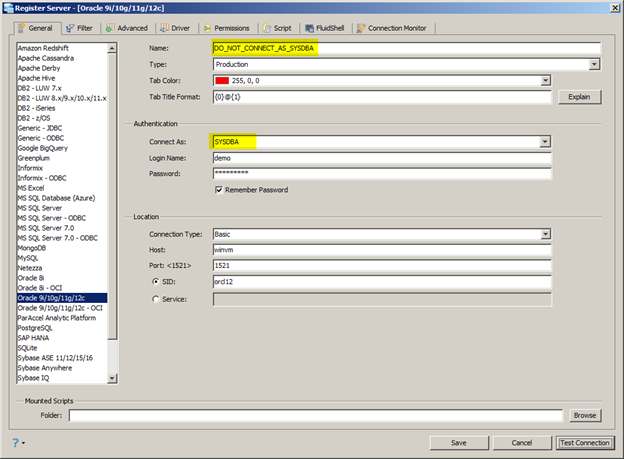Viewport: 624px width, 459px height.
Task: Click the Test Connection button
Action: (x=585, y=443)
